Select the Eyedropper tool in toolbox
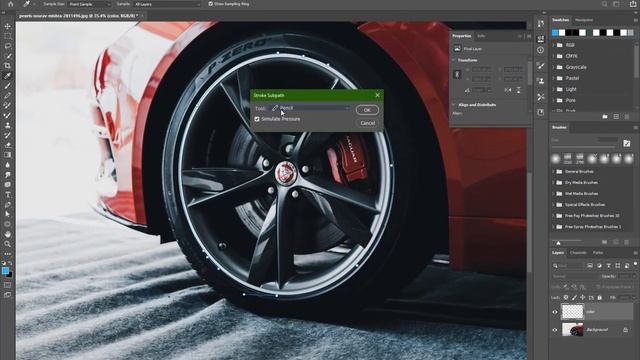The height and width of the screenshot is (360, 640). coord(7,76)
